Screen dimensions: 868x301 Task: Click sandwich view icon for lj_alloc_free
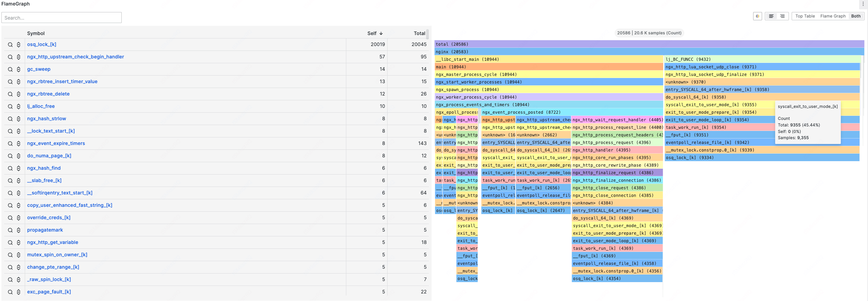[19, 107]
